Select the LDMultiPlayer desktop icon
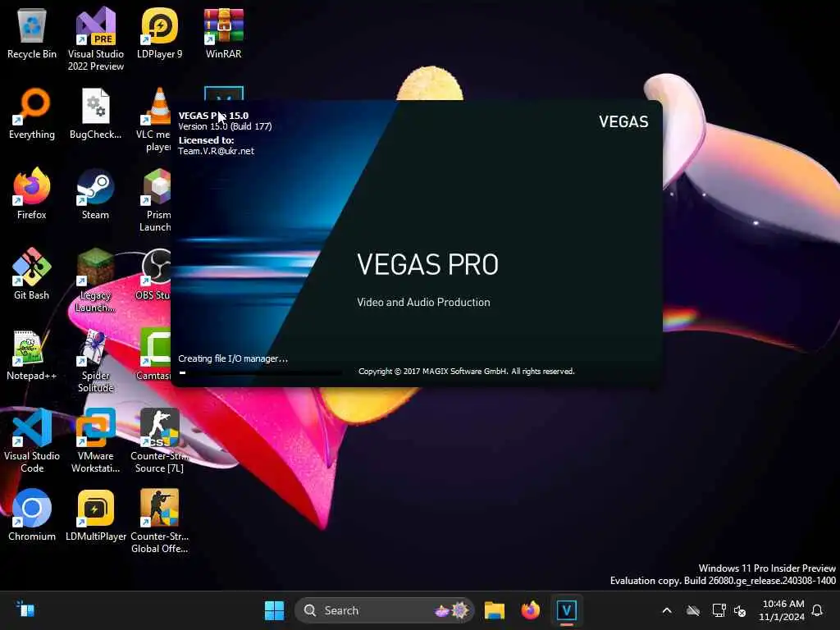 [95, 515]
